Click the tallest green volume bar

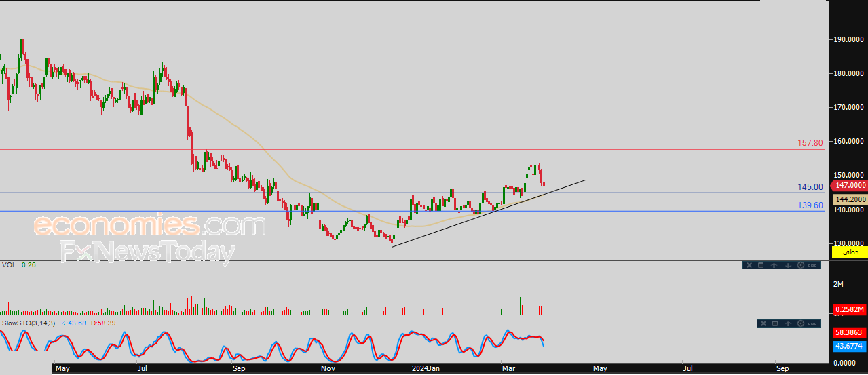pyautogui.click(x=527, y=293)
